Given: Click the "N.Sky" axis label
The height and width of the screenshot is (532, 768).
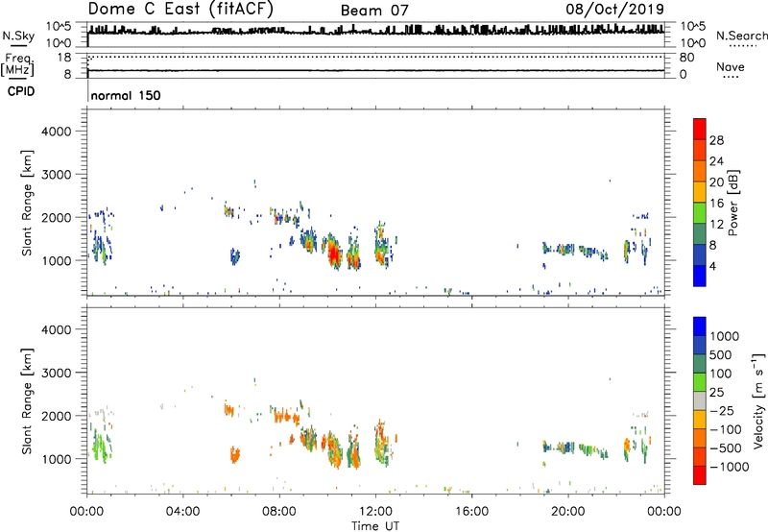Looking at the screenshot, I should pos(18,36).
